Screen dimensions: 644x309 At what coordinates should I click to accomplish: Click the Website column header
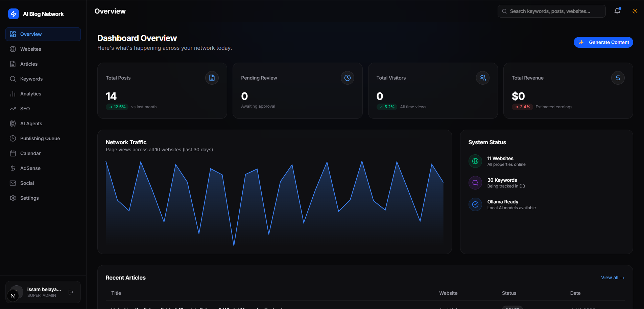(x=448, y=293)
